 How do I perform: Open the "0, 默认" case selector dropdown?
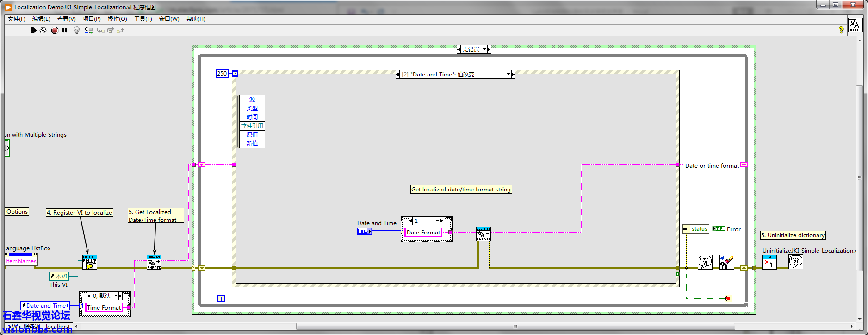pyautogui.click(x=116, y=296)
